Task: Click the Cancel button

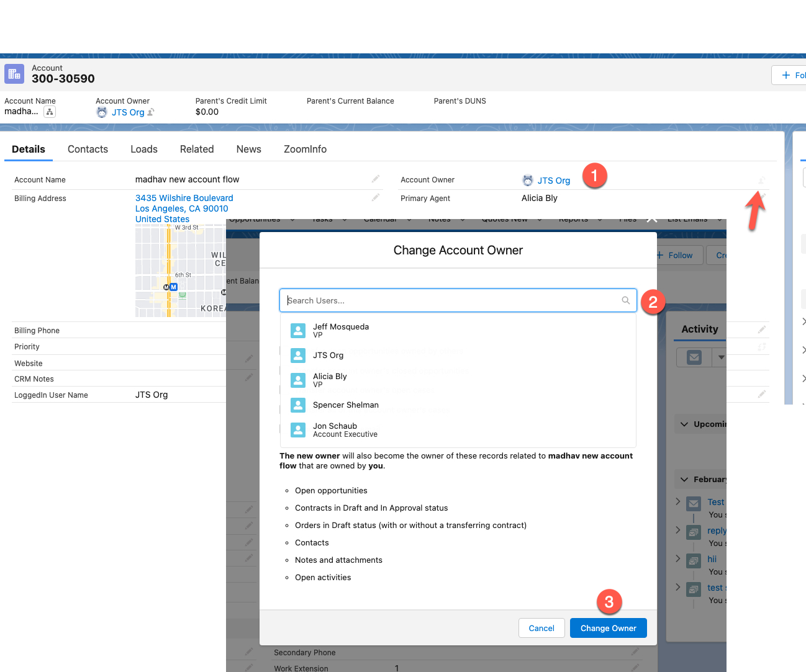Action: coord(541,628)
